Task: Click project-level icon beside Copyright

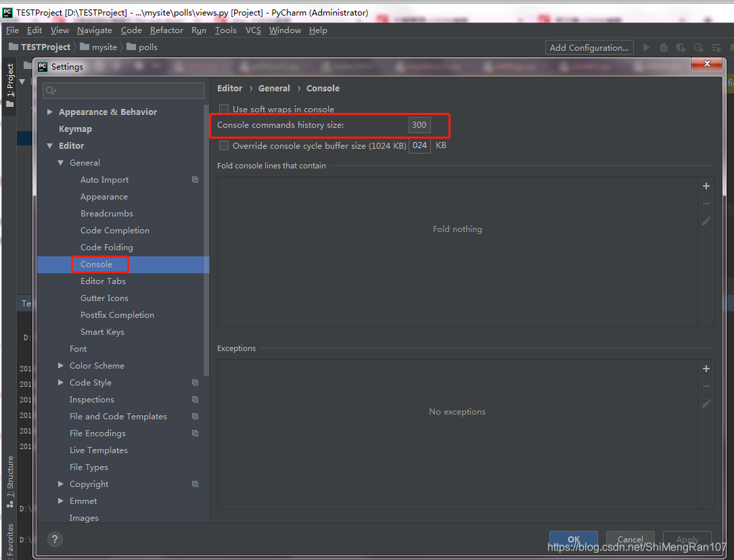Action: tap(196, 484)
